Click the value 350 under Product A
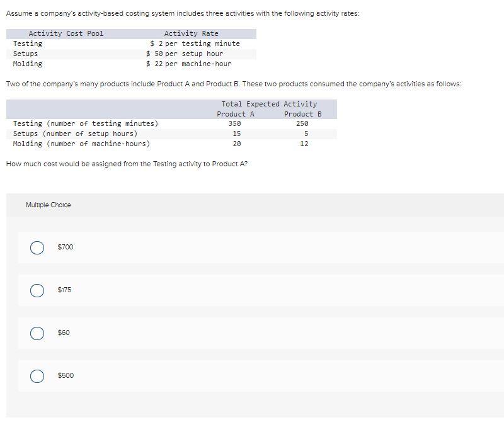Viewport: 504px width, 427px height. pyautogui.click(x=234, y=124)
